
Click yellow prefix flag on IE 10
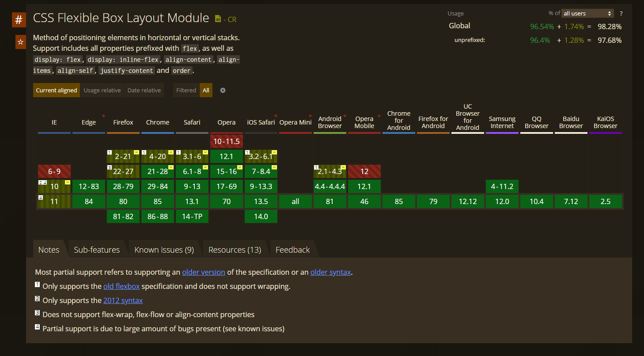(68, 182)
